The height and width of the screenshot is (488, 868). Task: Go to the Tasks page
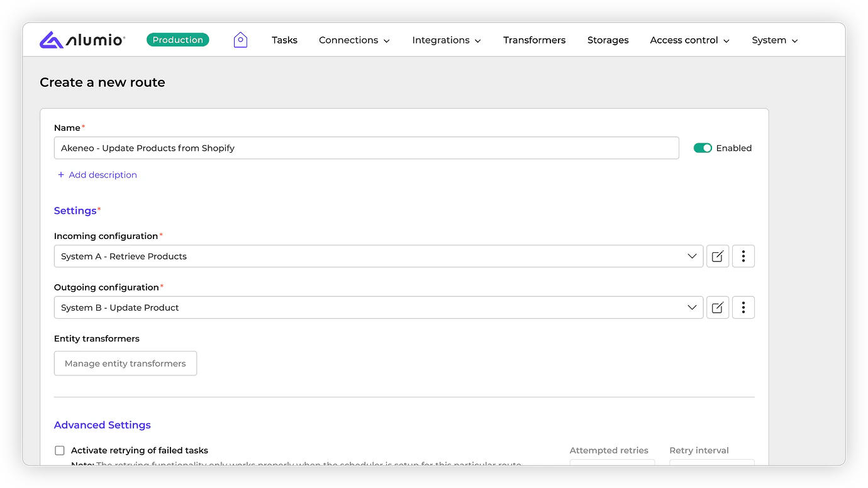[x=284, y=40]
